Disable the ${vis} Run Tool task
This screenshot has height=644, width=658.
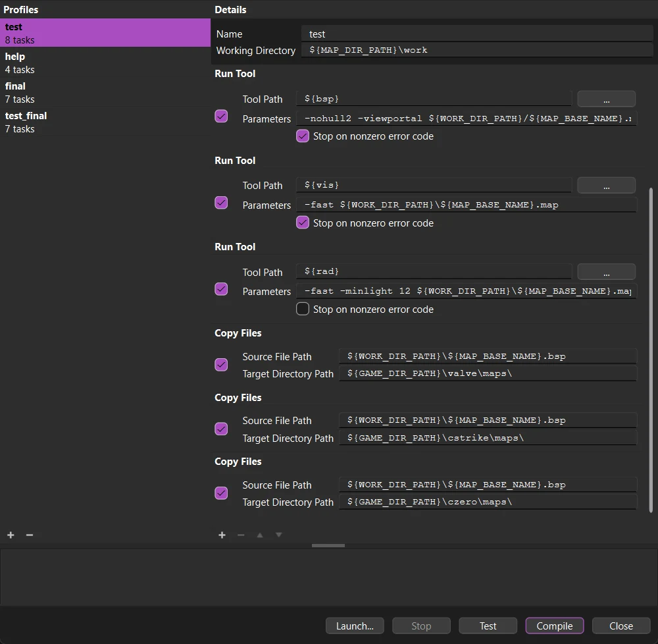click(x=221, y=203)
